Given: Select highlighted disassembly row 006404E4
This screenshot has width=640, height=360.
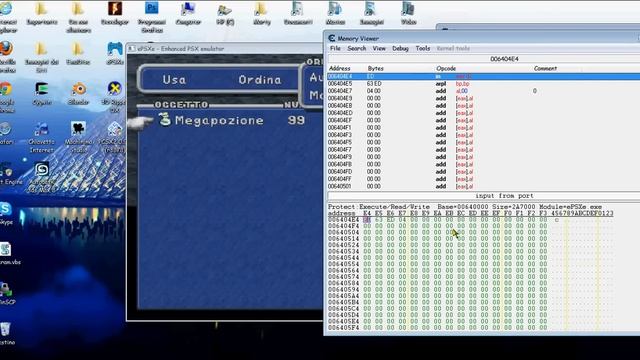Looking at the screenshot, I should click(x=484, y=76).
